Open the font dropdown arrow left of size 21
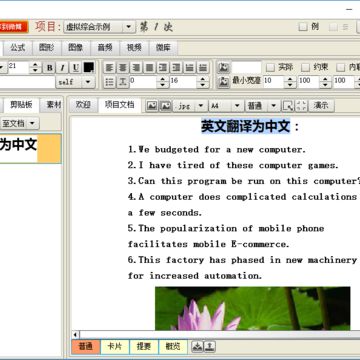The image size is (360, 360). (x=2, y=68)
